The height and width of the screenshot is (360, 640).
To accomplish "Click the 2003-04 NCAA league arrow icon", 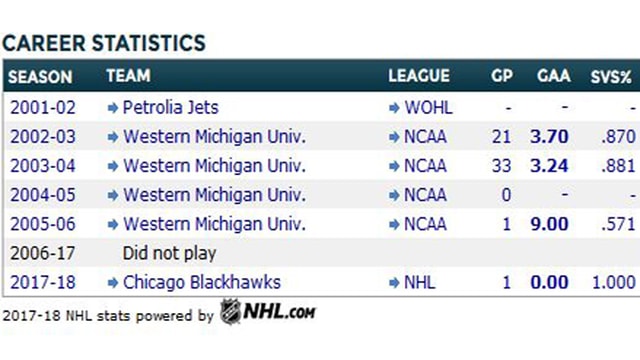I will (394, 167).
